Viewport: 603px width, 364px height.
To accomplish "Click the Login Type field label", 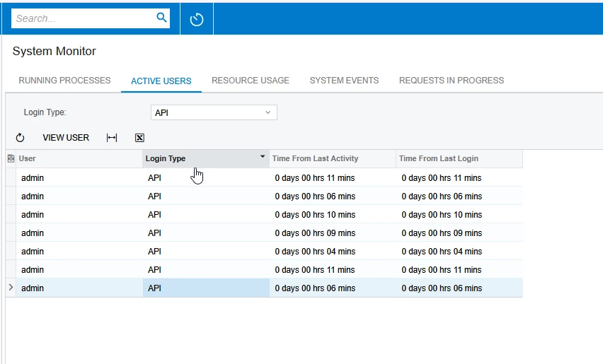I will 45,112.
